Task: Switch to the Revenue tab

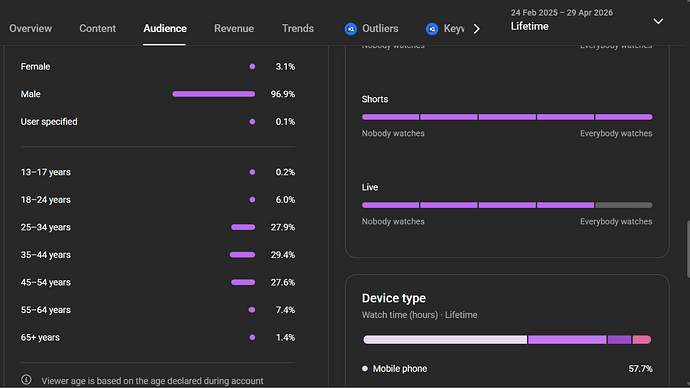Action: (234, 29)
